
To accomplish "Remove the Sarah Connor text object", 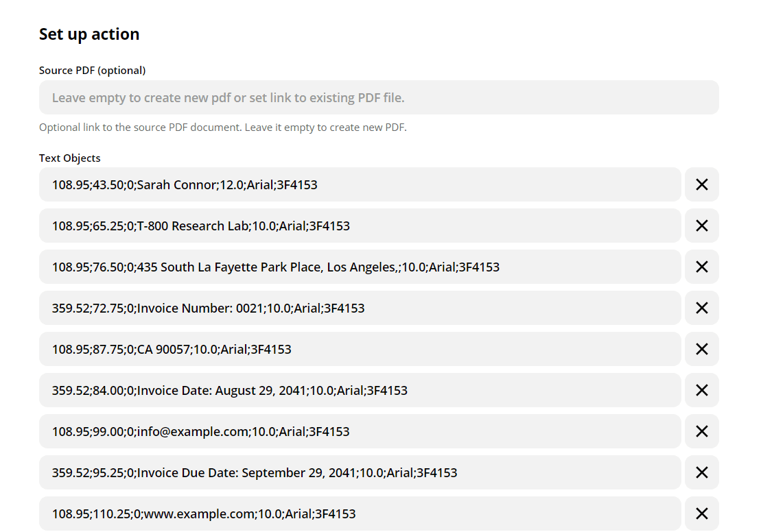I will pos(701,184).
